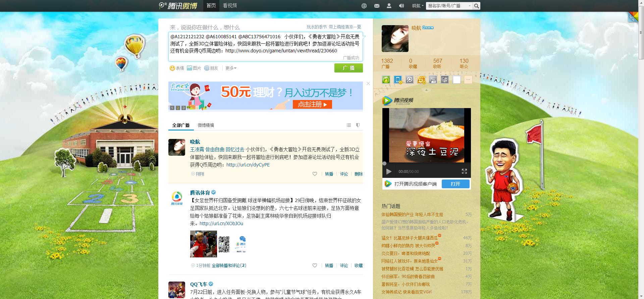Open the gray circular search app icon

pyautogui.click(x=410, y=80)
